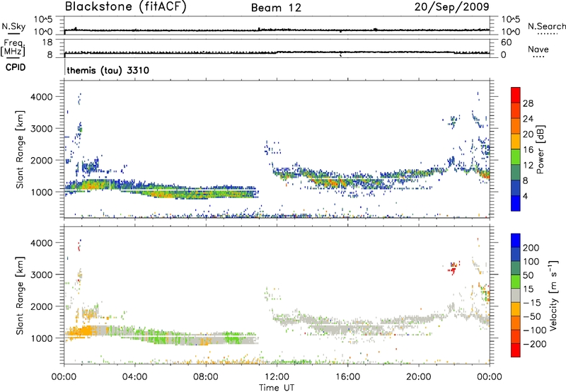Click the 'Freq. [MHz]' axis label
This screenshot has width=566, height=392.
(13, 47)
